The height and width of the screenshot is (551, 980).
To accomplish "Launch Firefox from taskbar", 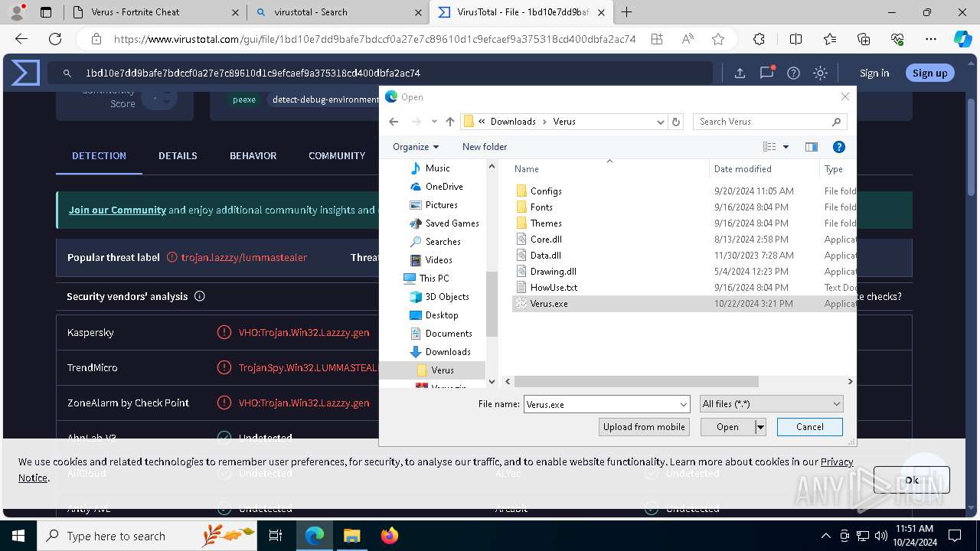I will 389,536.
